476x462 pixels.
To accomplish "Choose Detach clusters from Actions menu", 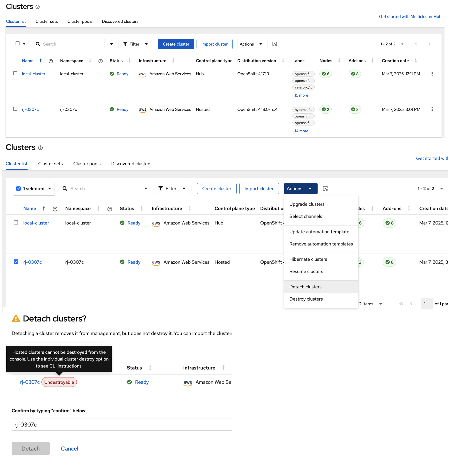I will tap(305, 287).
